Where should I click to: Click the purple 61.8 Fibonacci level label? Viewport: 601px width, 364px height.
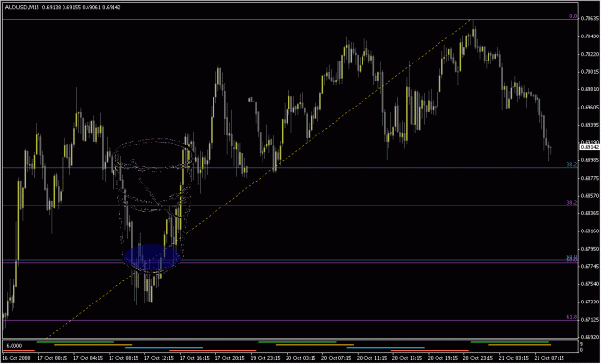[572, 317]
